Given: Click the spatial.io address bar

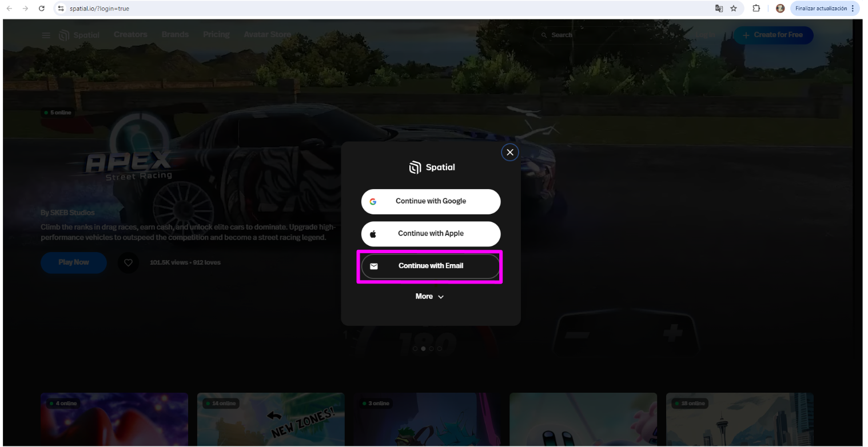Looking at the screenshot, I should pyautogui.click(x=383, y=9).
